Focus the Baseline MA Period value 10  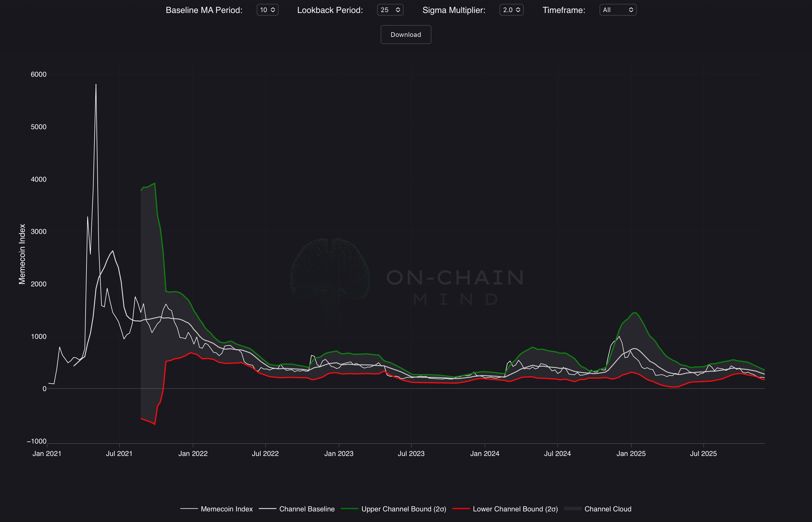[263, 10]
